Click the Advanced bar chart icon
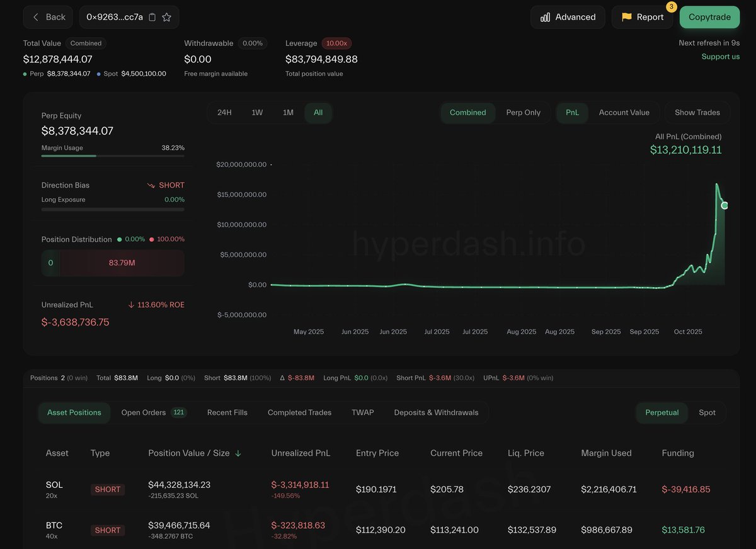The height and width of the screenshot is (549, 756). (x=546, y=18)
